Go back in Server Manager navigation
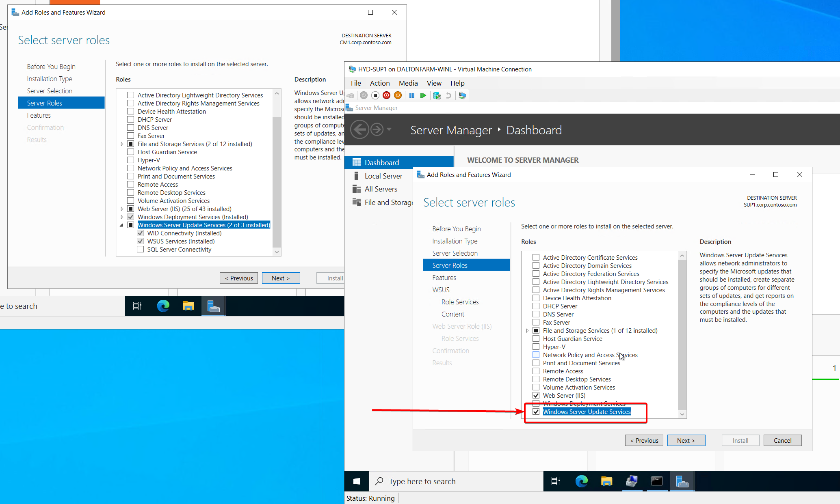Viewport: 840px width, 504px height. (x=359, y=130)
